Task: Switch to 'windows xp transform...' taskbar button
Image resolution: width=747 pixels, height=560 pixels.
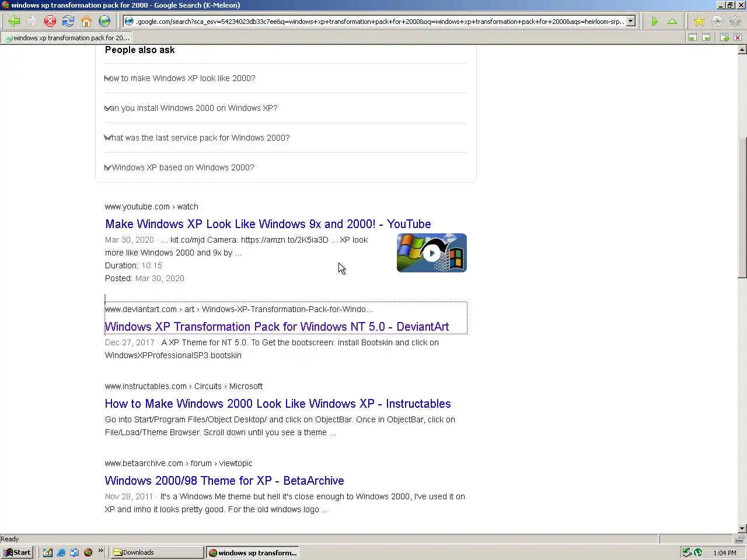Action: (x=253, y=552)
